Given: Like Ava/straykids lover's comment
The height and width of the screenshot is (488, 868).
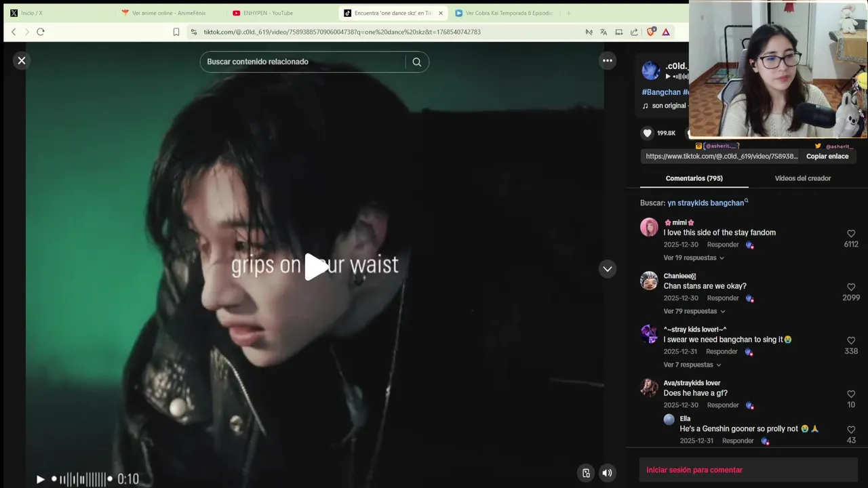Looking at the screenshot, I should point(851,394).
